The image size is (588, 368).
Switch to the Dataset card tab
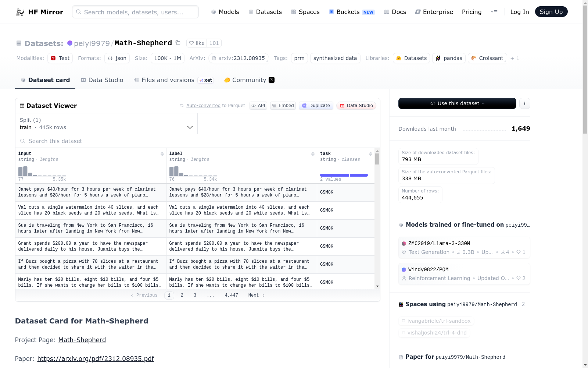coord(45,80)
